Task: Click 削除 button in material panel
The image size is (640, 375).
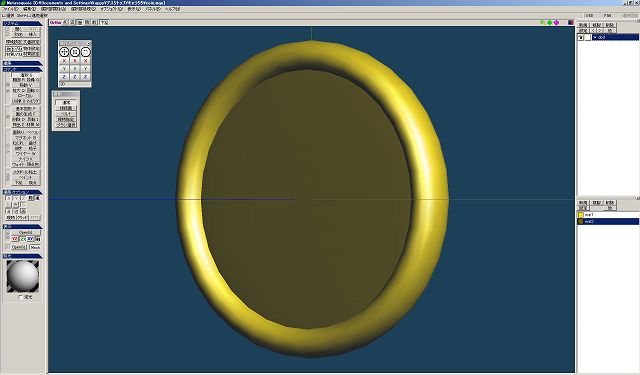Action: click(610, 203)
